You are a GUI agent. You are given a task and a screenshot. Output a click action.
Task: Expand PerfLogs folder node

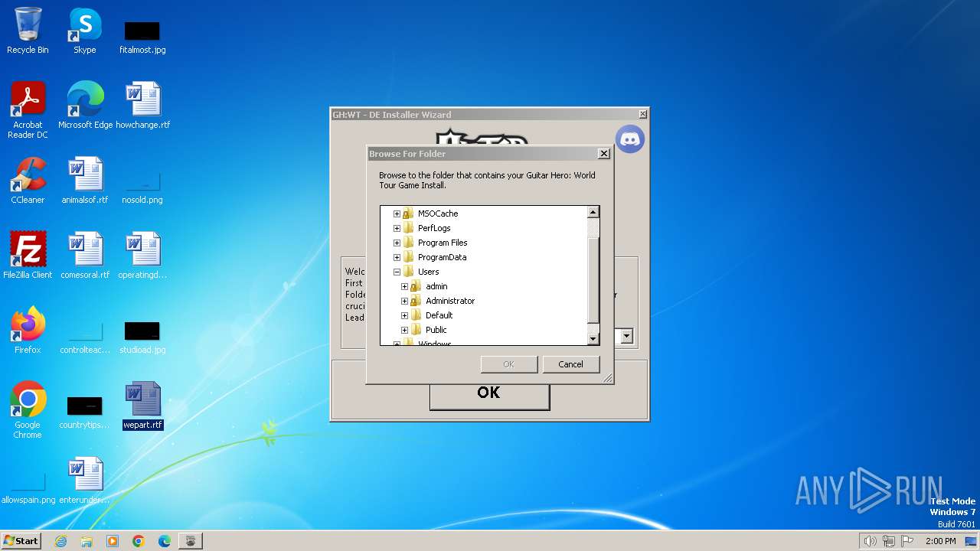point(397,228)
